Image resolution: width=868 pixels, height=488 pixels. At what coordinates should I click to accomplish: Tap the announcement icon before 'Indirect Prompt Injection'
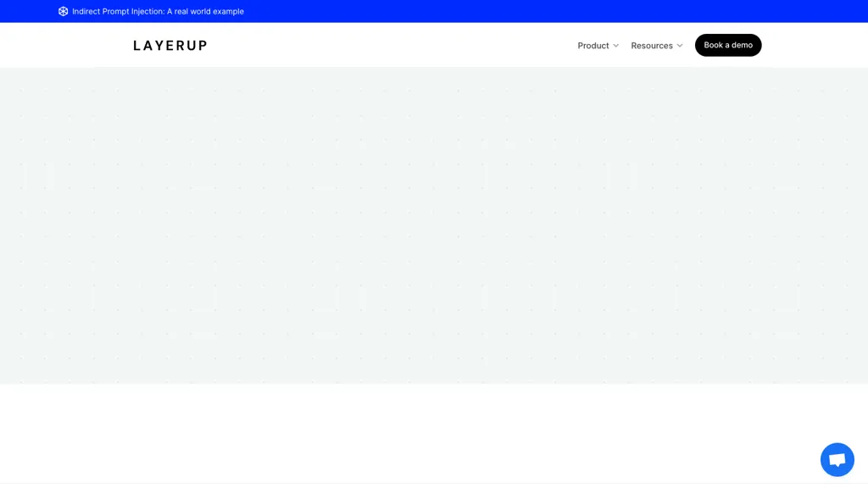64,11
